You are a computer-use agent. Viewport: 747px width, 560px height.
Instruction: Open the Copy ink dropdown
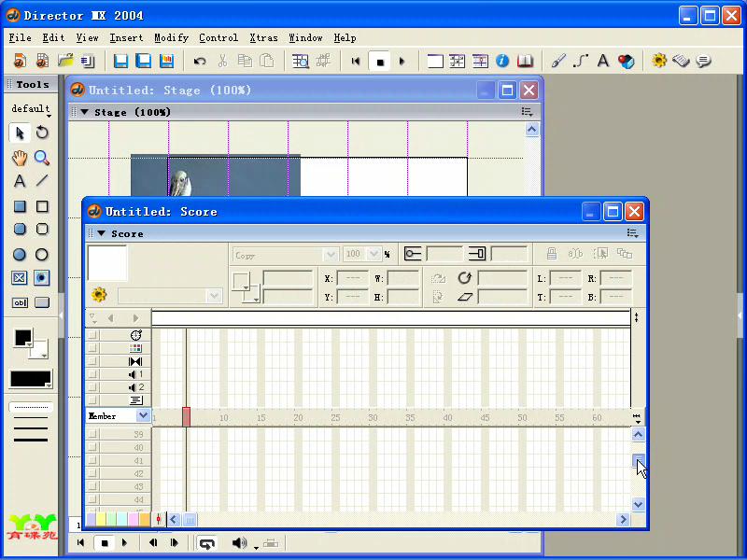point(331,255)
